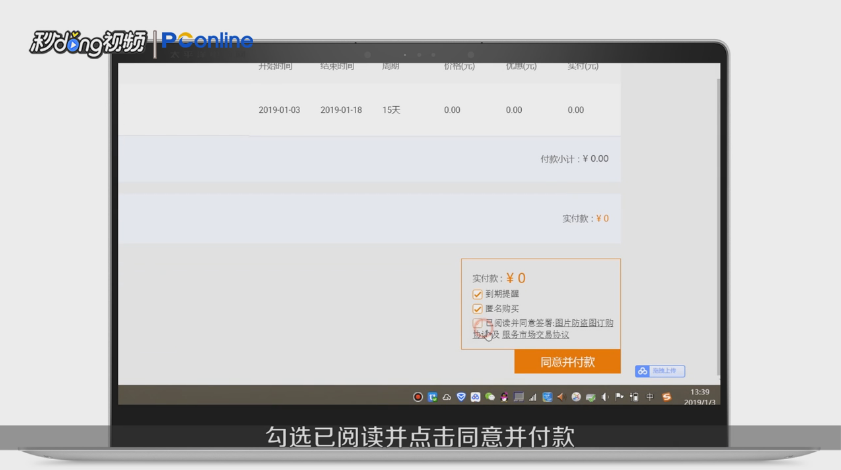Viewport: 841px width, 470px height.
Task: Open the QQ penguin tray icon
Action: 504,397
